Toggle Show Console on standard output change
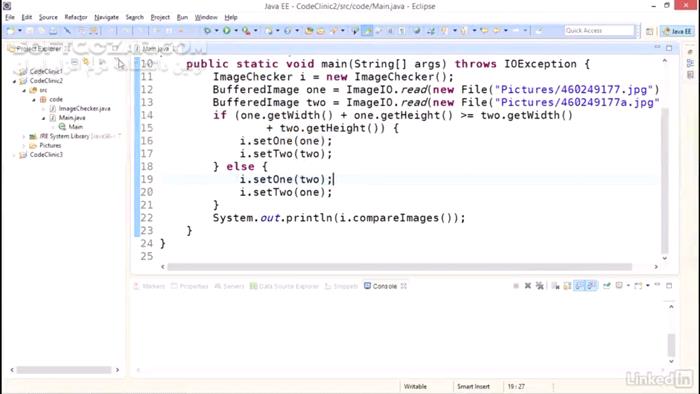Viewport: 700px width, 394px height. tap(579, 286)
